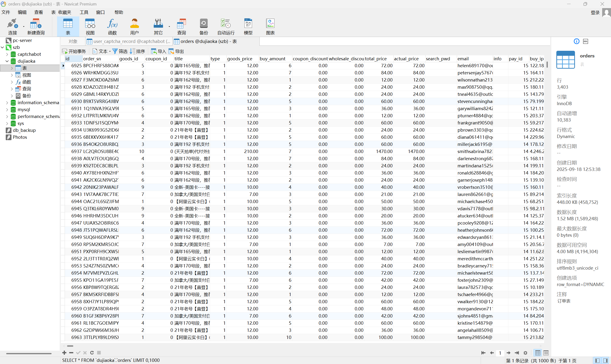Click the page number input field
The image size is (611, 364).
click(x=500, y=353)
